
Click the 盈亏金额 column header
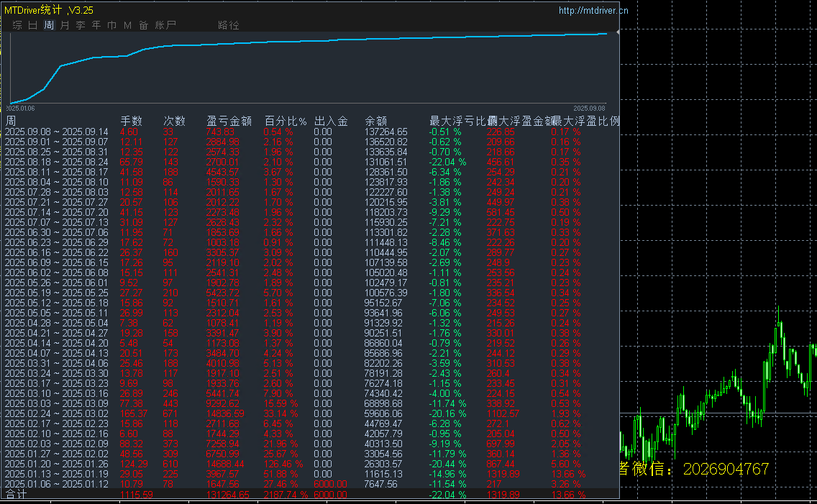point(229,121)
